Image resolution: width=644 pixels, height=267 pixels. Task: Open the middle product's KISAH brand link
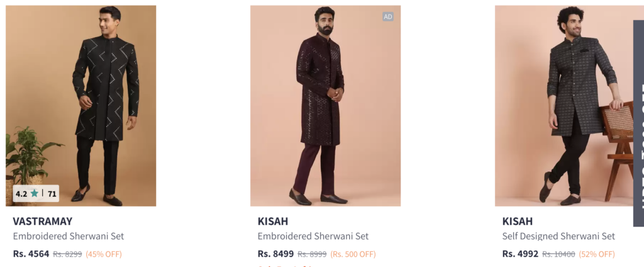click(x=273, y=221)
